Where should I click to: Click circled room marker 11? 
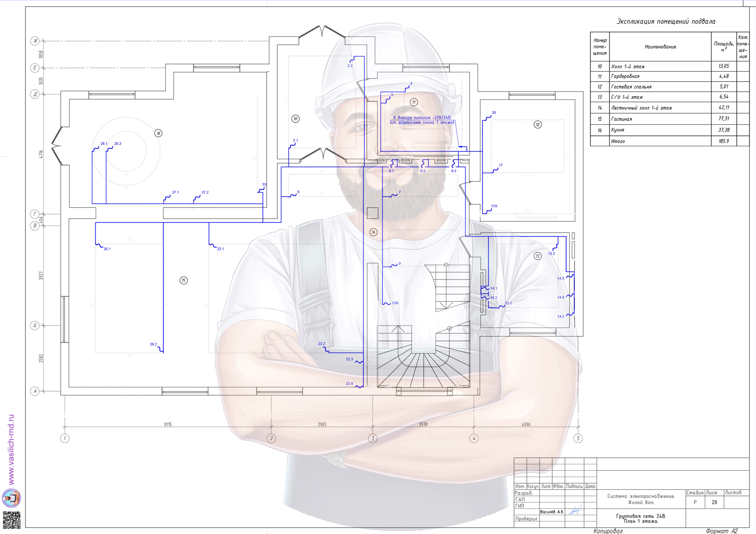(x=414, y=102)
